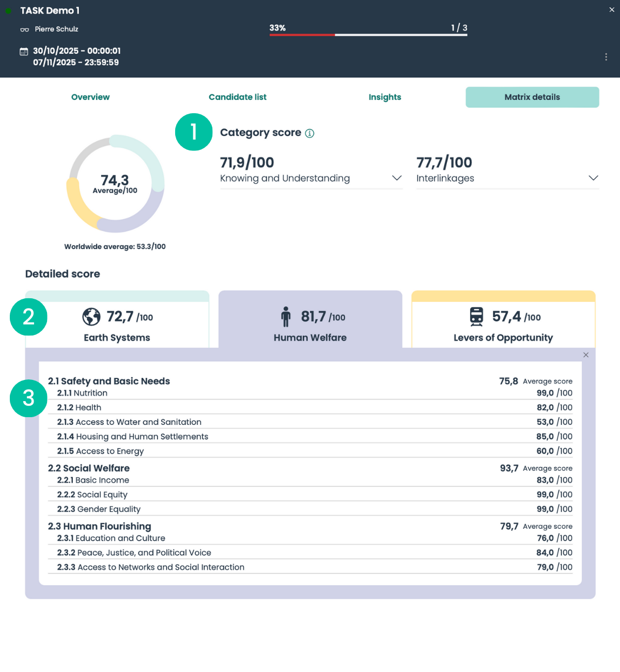This screenshot has width=620, height=672.
Task: Click the 33% completion progress bar
Action: click(x=368, y=35)
